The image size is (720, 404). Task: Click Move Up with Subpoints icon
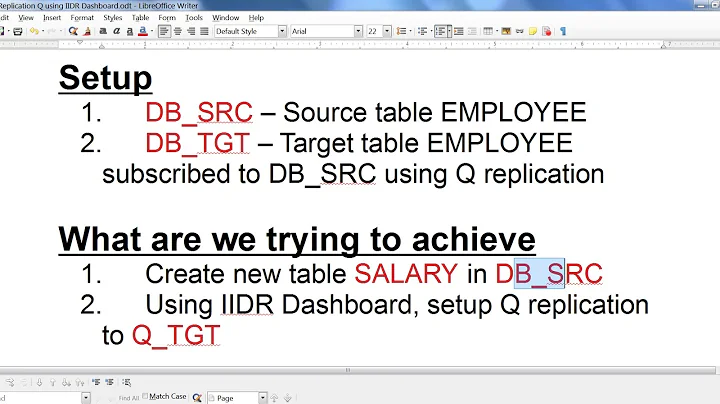80,382
